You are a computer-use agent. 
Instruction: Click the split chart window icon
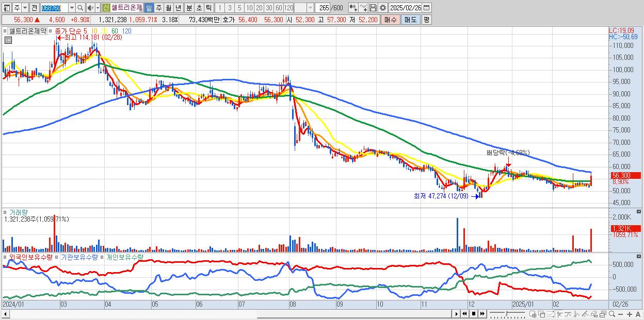pos(533,314)
